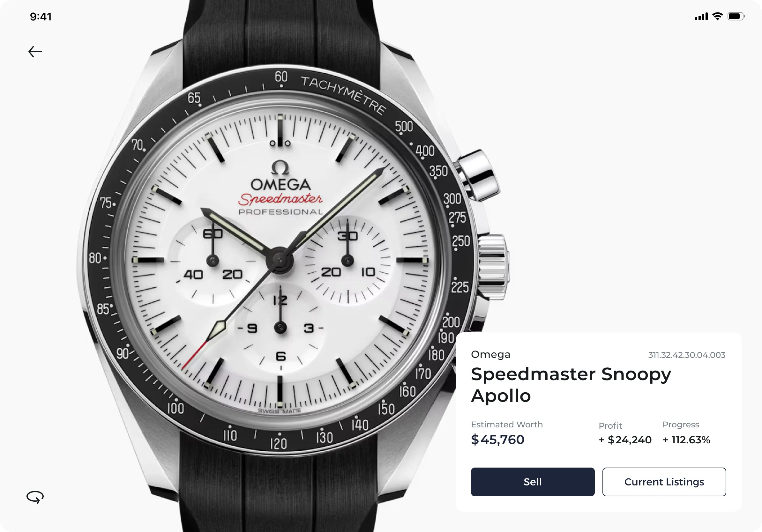Image resolution: width=762 pixels, height=532 pixels.
Task: Open Current Listings
Action: coord(664,482)
